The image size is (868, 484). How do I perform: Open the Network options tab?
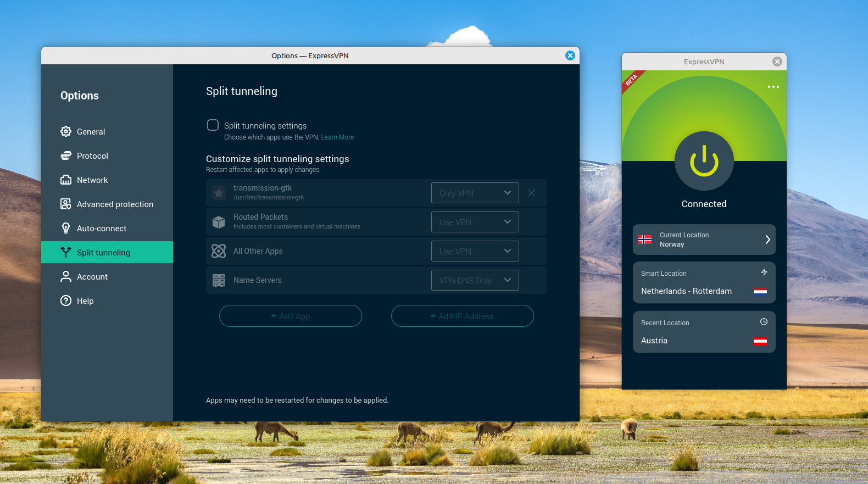coord(107,180)
